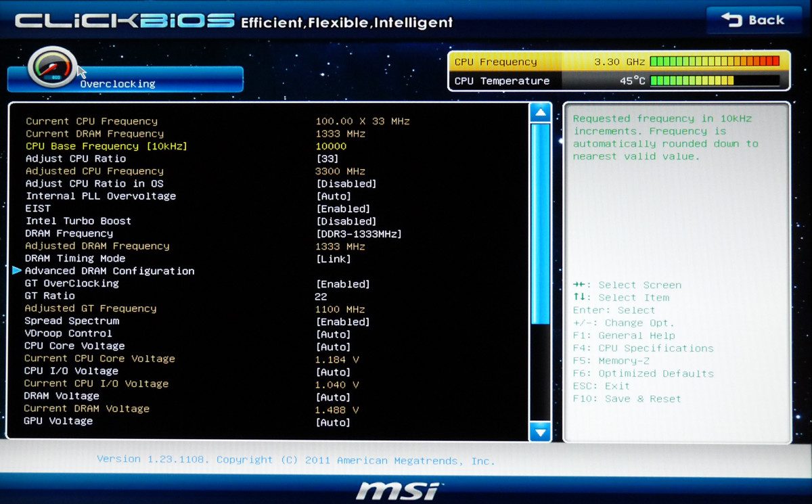Open DRAM Voltage [Auto] option
The height and width of the screenshot is (504, 812).
pos(333,397)
